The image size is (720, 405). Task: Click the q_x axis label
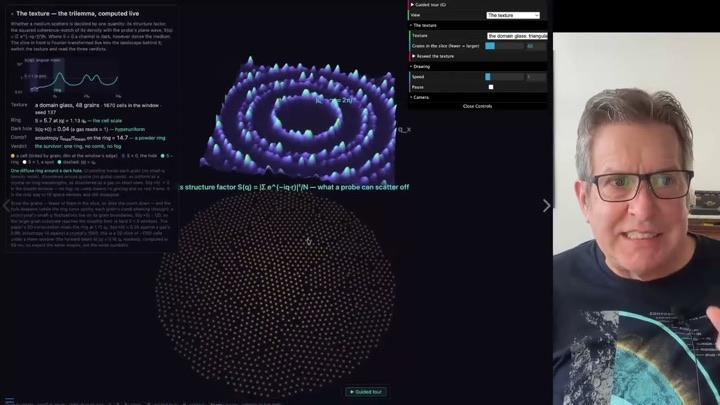click(x=405, y=130)
